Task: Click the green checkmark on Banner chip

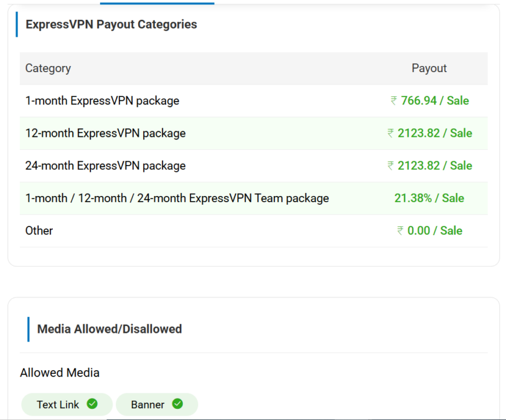Action: (x=177, y=404)
